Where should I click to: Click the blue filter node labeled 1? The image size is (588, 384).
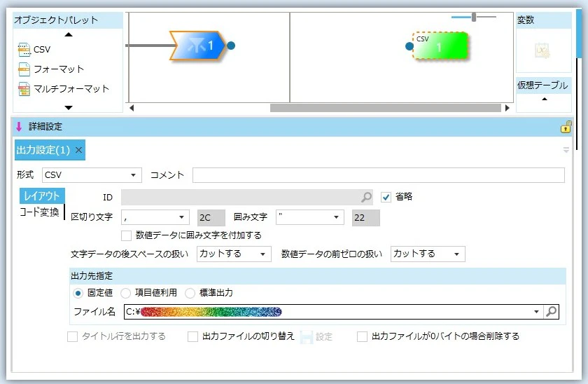point(198,46)
